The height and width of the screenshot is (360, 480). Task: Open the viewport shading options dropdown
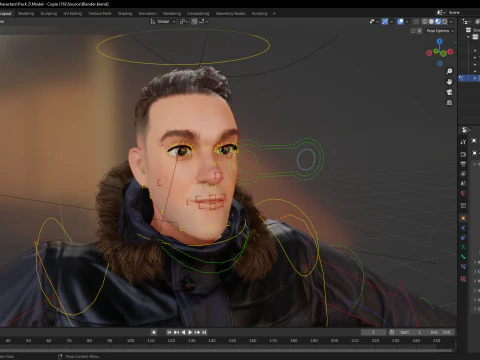click(451, 22)
